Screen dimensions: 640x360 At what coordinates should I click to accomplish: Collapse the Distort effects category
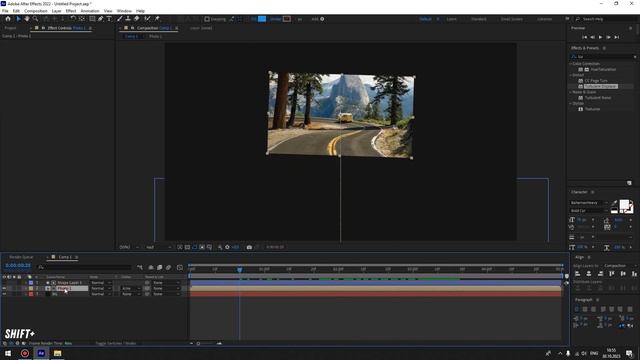pos(571,75)
